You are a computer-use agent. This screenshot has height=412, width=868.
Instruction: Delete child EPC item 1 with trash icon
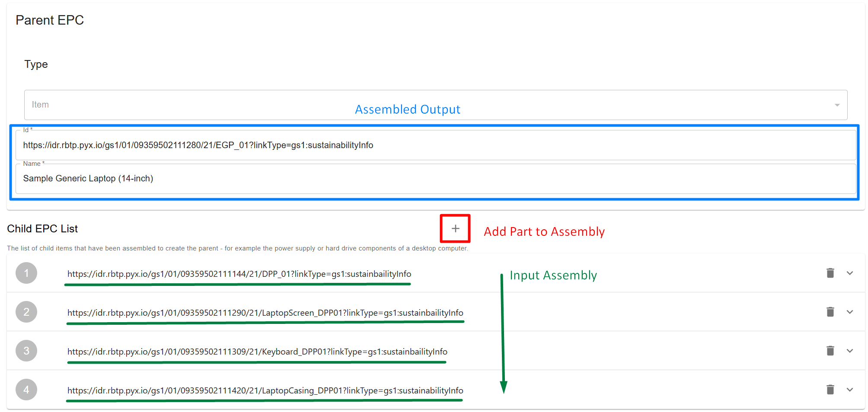[830, 273]
